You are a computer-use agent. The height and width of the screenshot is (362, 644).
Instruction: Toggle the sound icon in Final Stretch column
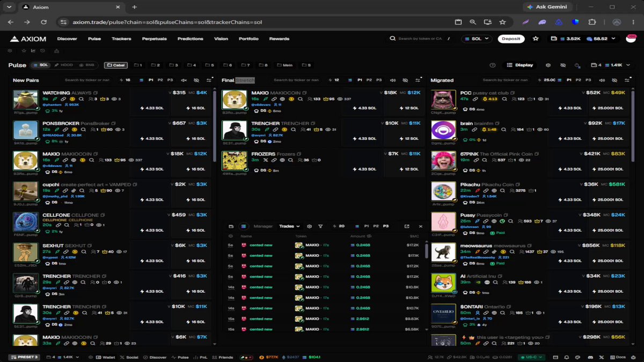(x=392, y=80)
